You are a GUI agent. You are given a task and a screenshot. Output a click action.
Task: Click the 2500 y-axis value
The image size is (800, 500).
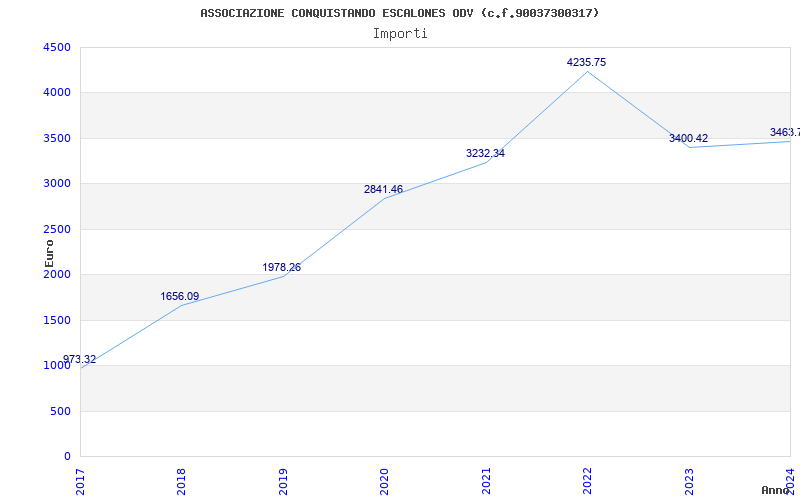[57, 229]
